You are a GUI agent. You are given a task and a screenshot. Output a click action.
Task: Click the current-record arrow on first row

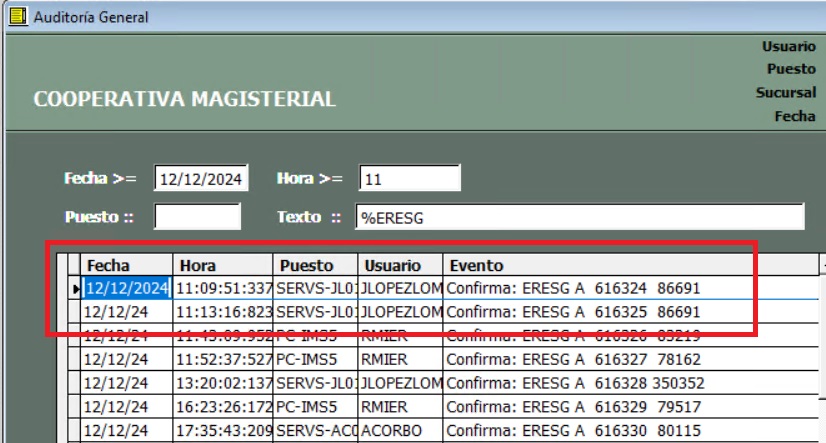coord(75,289)
